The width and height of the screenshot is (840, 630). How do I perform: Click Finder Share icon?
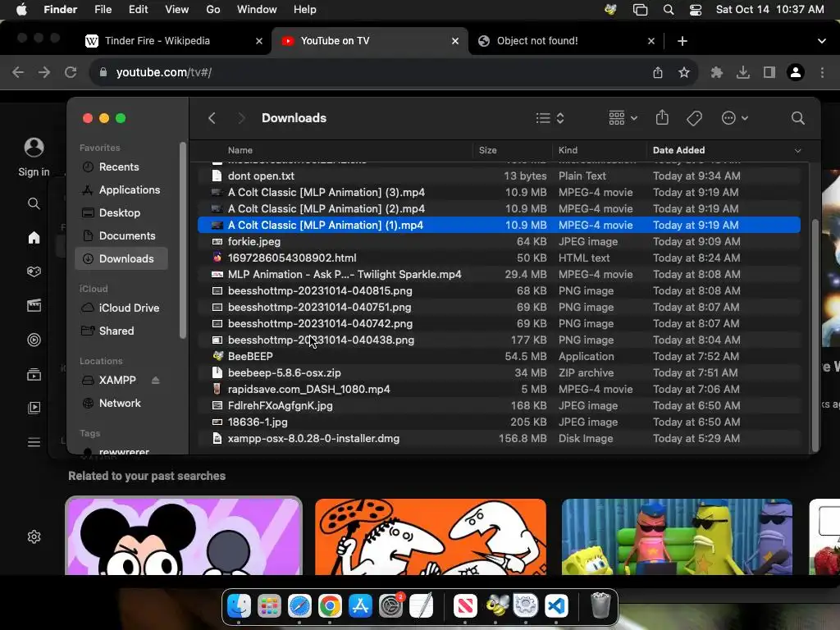[x=662, y=117]
